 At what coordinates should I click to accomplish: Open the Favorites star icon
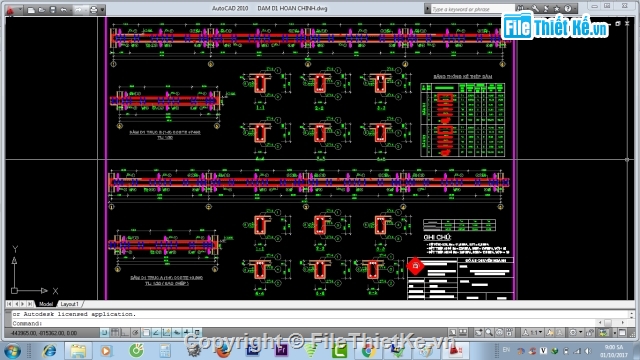click(x=557, y=9)
